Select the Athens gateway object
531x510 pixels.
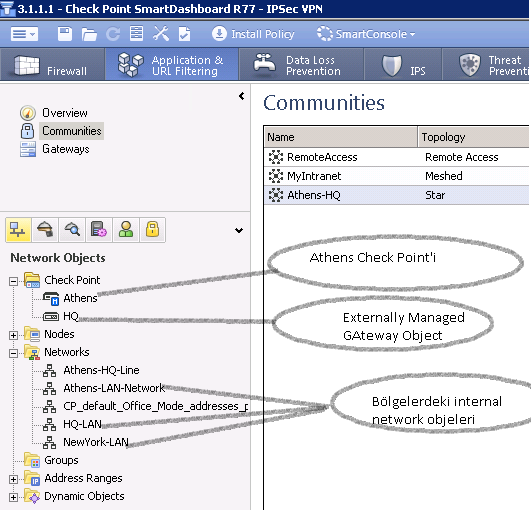coord(80,298)
